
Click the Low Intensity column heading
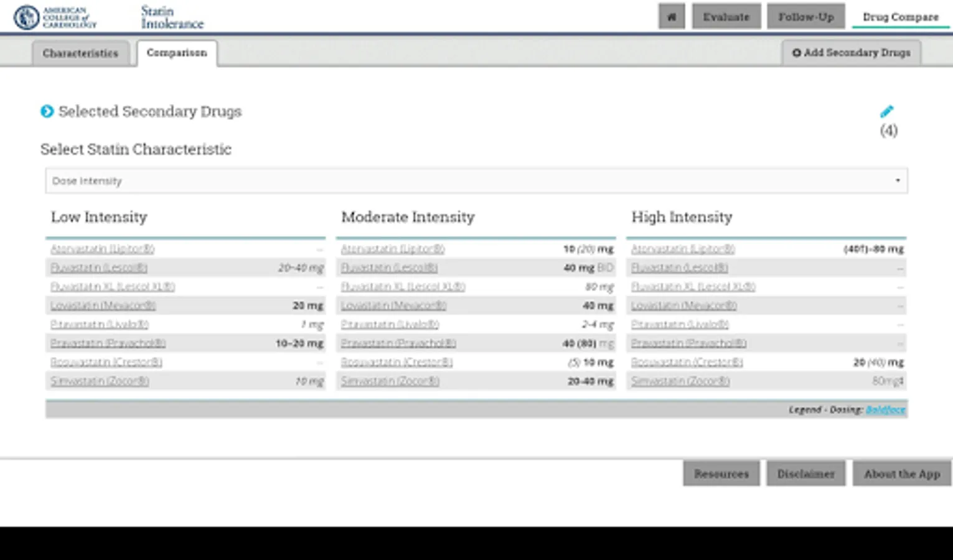99,217
